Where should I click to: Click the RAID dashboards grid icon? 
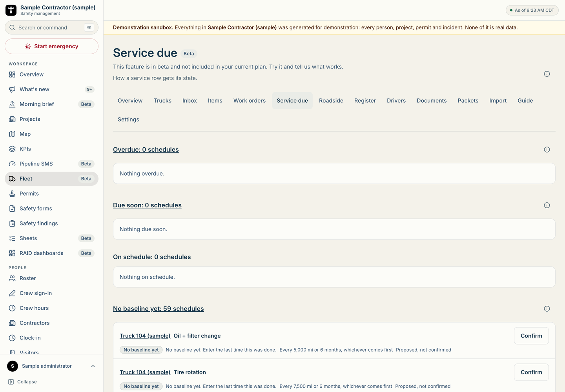pyautogui.click(x=12, y=253)
